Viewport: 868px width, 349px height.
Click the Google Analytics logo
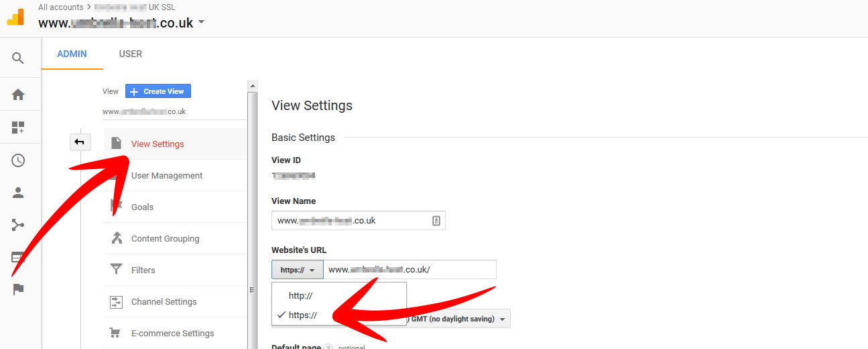pos(15,17)
